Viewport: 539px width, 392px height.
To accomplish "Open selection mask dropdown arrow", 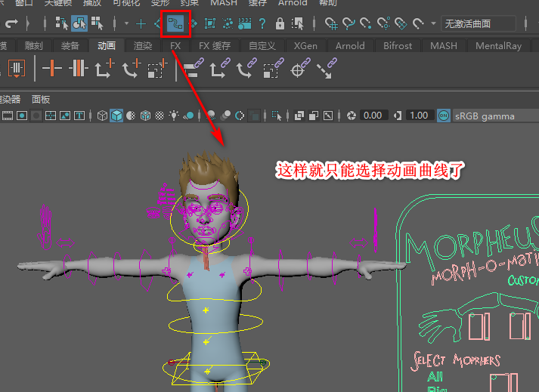I will click(126, 23).
